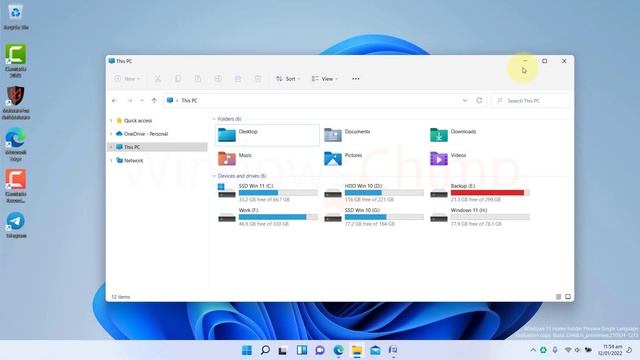Select Network in navigation pane

point(129,160)
